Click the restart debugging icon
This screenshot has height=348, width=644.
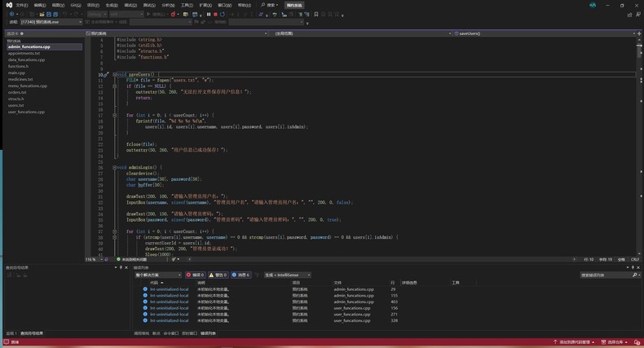click(222, 14)
